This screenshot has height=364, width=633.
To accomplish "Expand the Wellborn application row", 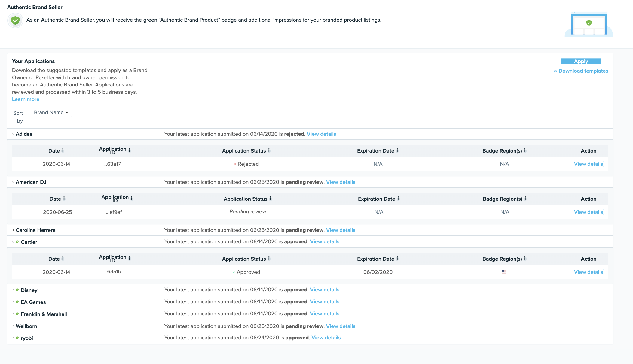I will pyautogui.click(x=13, y=326).
